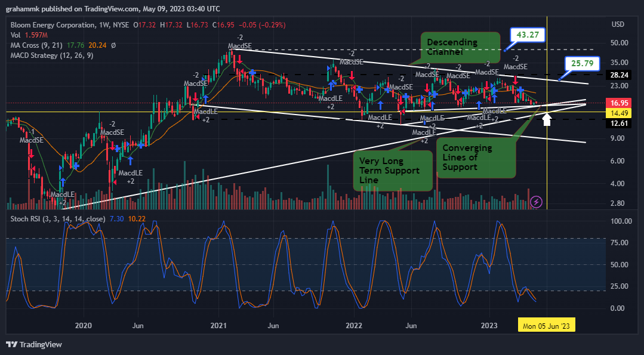This screenshot has width=644, height=355.
Task: Click the 43.27 price callout
Action: (x=528, y=35)
